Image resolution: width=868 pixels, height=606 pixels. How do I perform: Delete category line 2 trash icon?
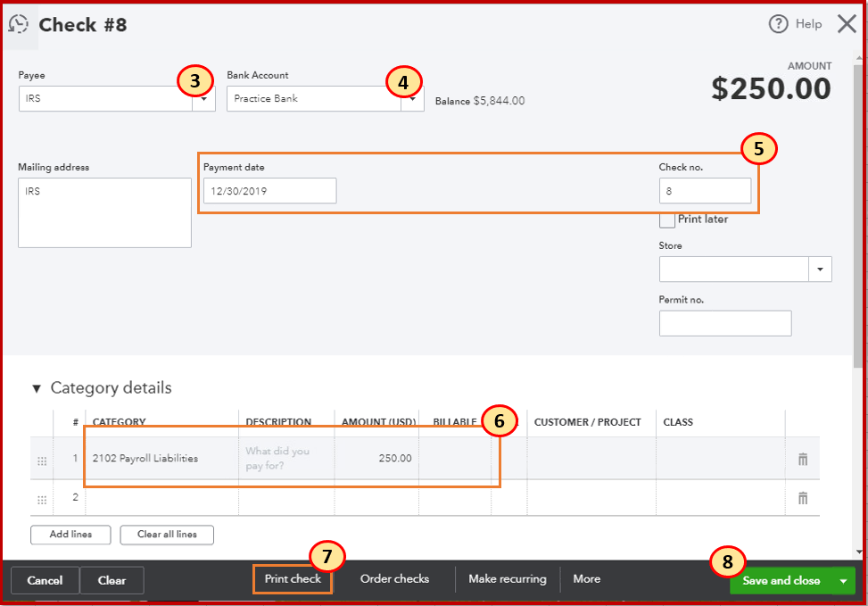(803, 498)
